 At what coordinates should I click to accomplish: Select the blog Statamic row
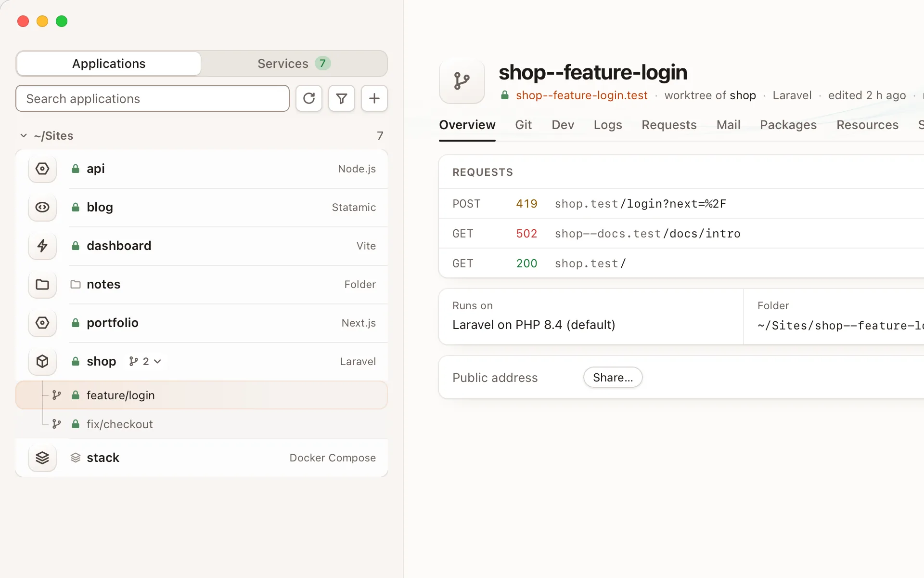(202, 207)
